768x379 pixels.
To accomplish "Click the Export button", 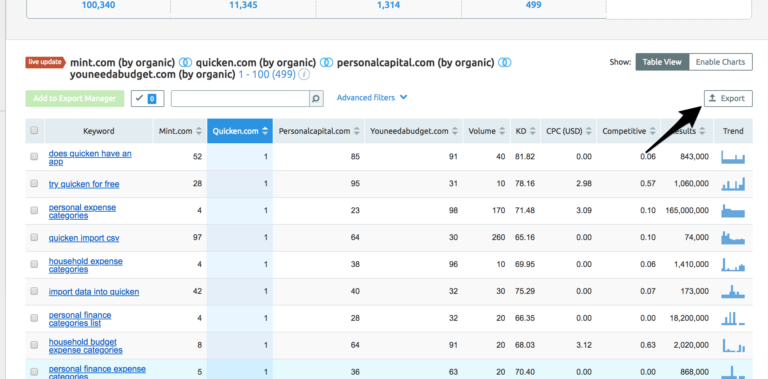I will (728, 98).
